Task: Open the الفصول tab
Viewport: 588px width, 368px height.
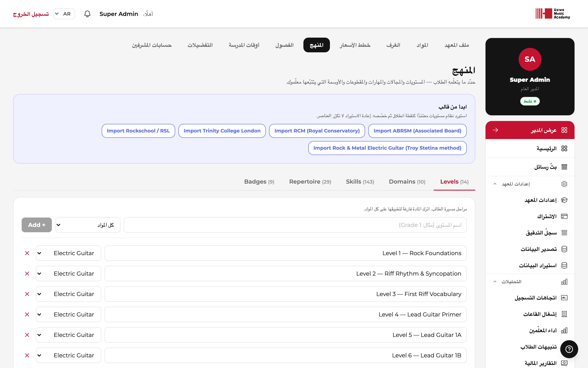Action: [285, 45]
